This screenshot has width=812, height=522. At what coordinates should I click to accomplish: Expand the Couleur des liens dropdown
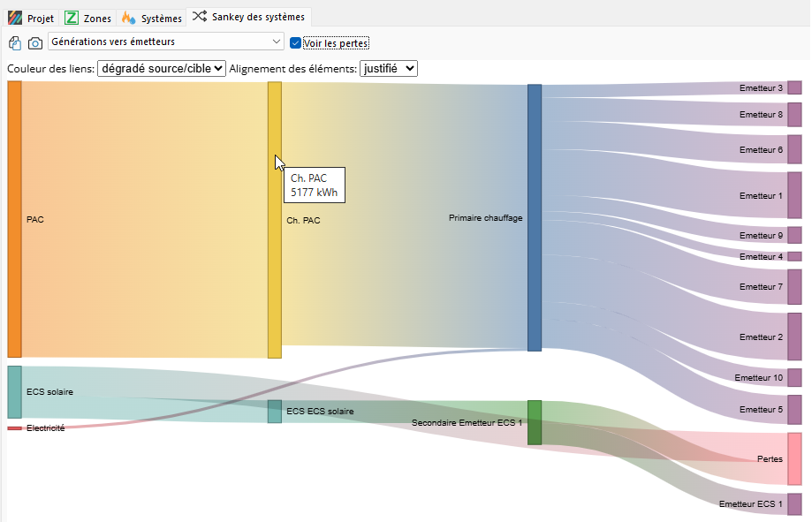[161, 68]
